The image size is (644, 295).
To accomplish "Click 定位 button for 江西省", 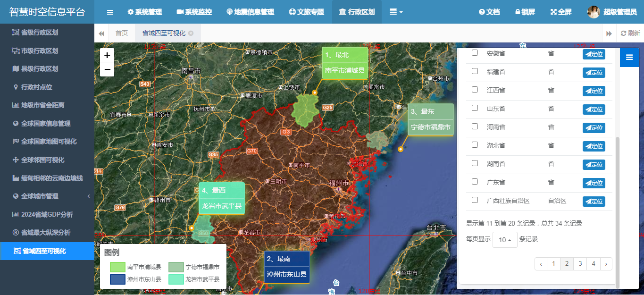I will [x=594, y=91].
